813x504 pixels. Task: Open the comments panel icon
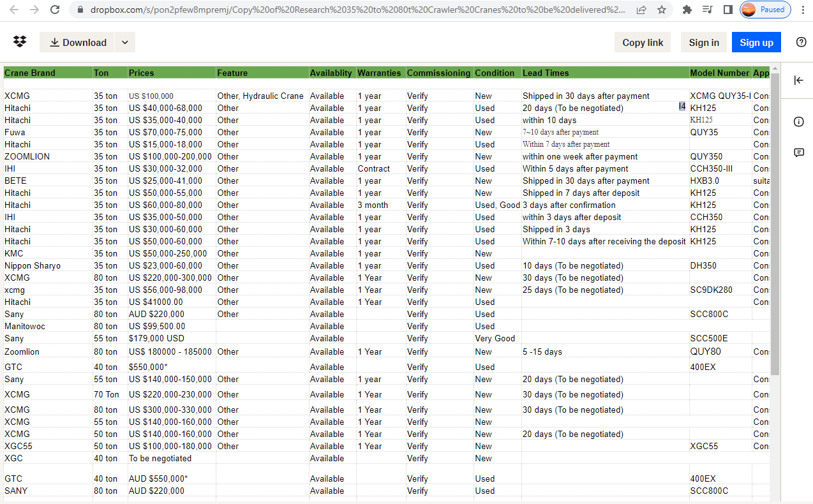point(798,152)
